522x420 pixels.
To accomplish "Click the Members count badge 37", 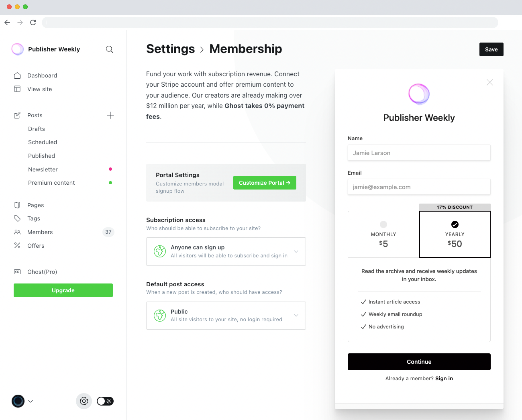I will pyautogui.click(x=108, y=232).
